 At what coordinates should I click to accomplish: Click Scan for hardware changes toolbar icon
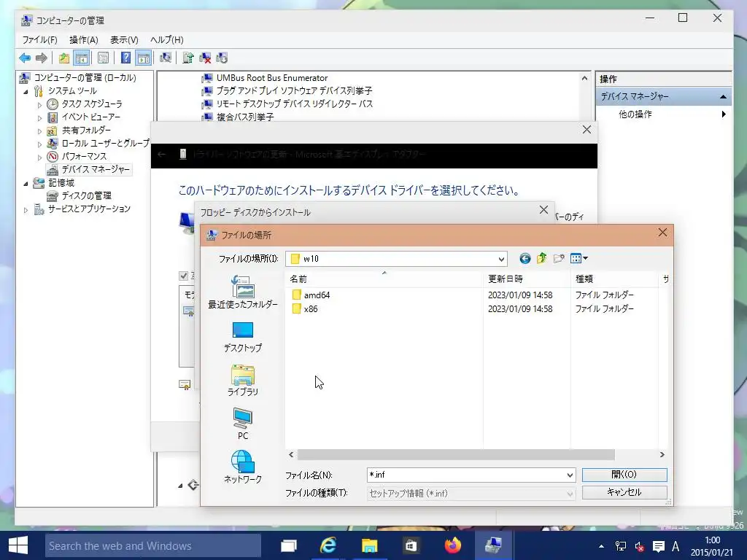166,58
